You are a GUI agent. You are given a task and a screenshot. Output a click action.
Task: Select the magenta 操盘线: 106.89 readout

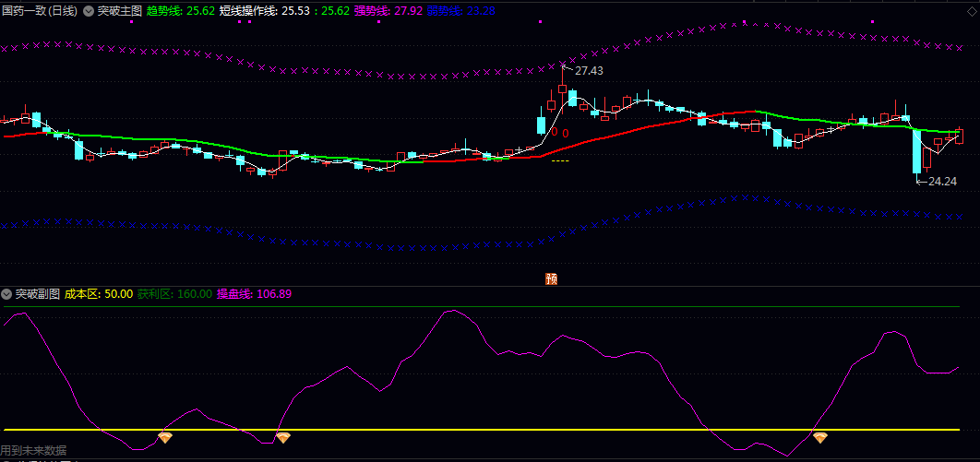click(255, 293)
